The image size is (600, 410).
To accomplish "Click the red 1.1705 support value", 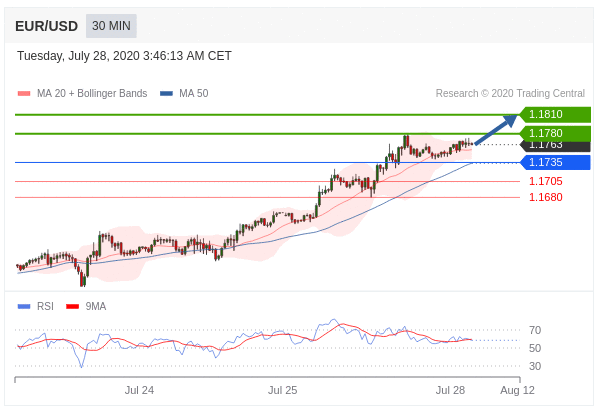I will (x=546, y=181).
